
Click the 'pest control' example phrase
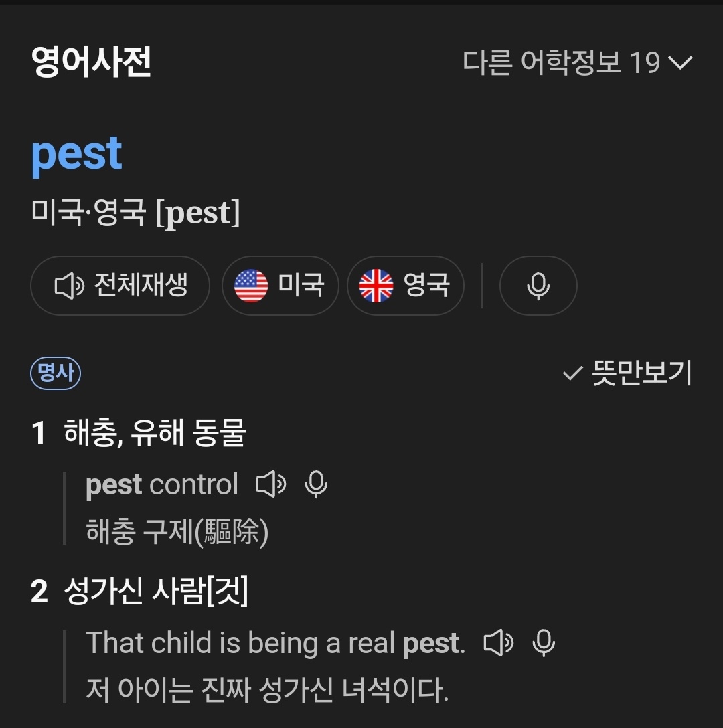coord(162,484)
